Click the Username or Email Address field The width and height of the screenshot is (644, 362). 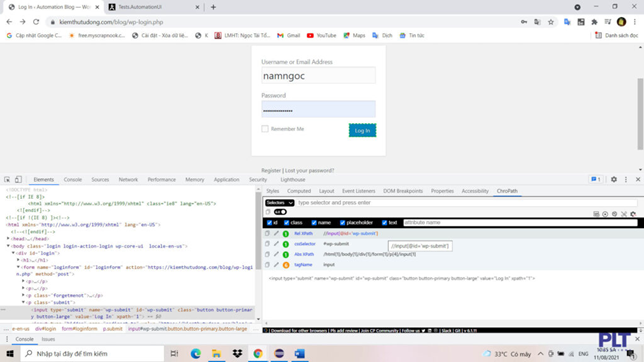318,76
